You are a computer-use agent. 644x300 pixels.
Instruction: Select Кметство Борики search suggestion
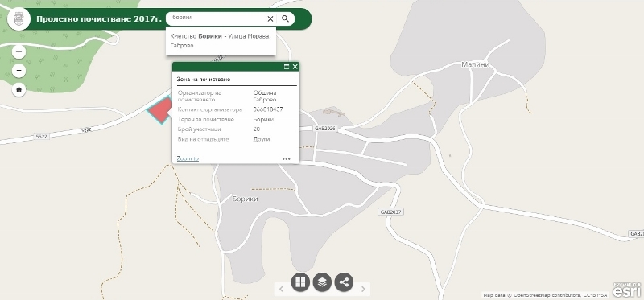point(221,41)
